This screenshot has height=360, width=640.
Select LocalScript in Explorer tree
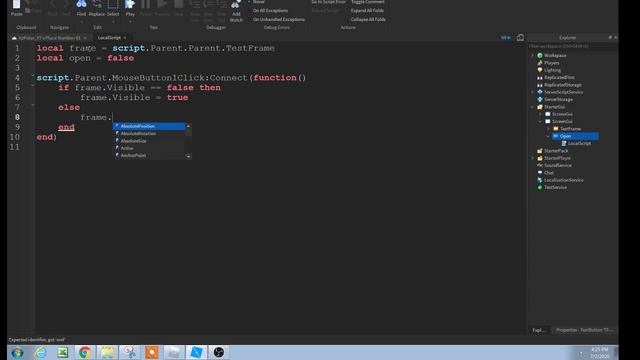pos(579,144)
